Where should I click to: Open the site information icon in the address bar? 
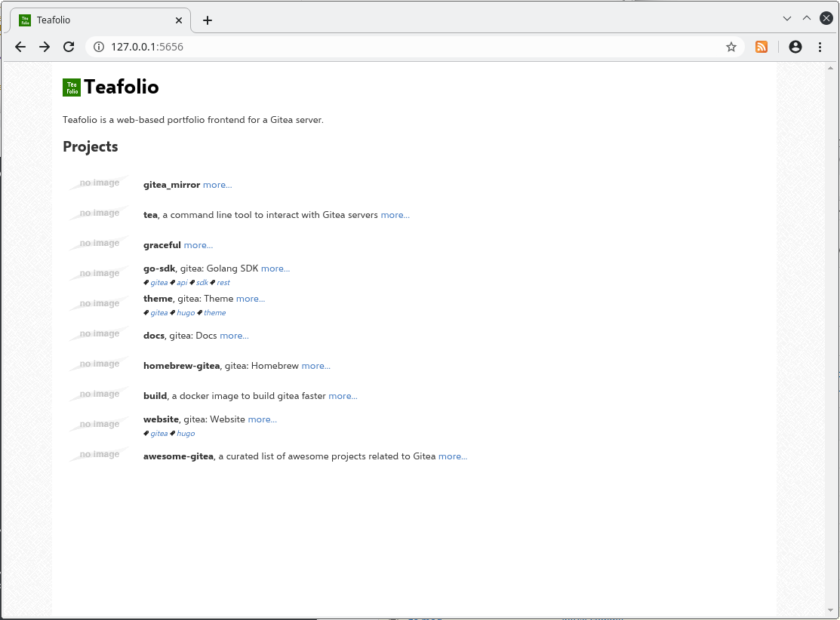point(99,47)
